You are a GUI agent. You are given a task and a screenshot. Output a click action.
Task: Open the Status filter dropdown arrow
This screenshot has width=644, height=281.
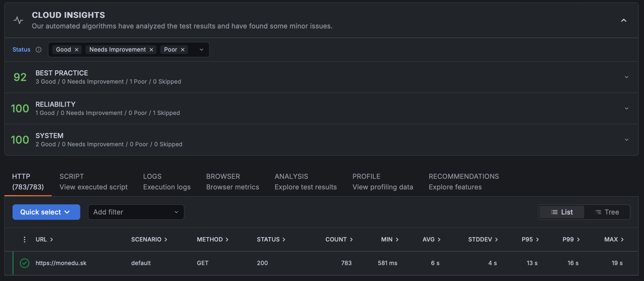[202, 50]
